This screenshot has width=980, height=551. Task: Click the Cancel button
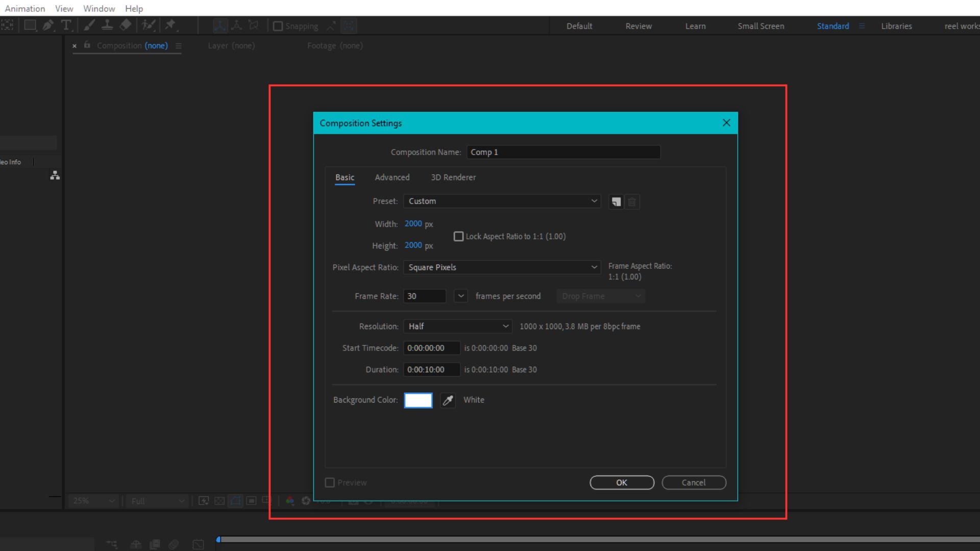(x=694, y=482)
